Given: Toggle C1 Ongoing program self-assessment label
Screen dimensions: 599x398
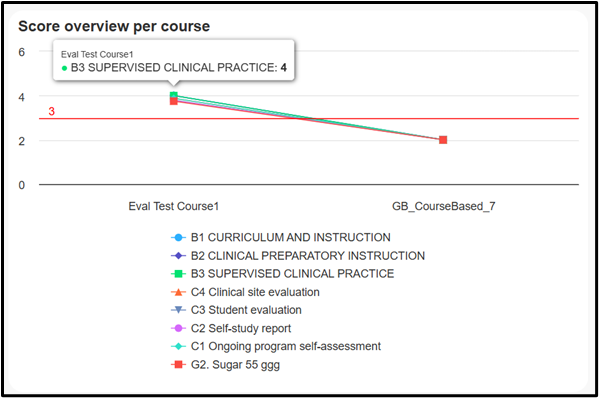Looking at the screenshot, I should click(x=286, y=346).
